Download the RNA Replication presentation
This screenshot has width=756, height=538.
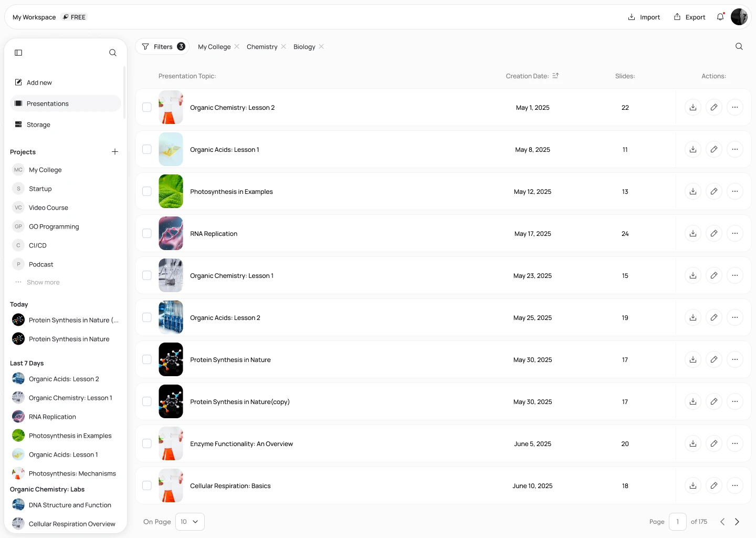click(692, 233)
